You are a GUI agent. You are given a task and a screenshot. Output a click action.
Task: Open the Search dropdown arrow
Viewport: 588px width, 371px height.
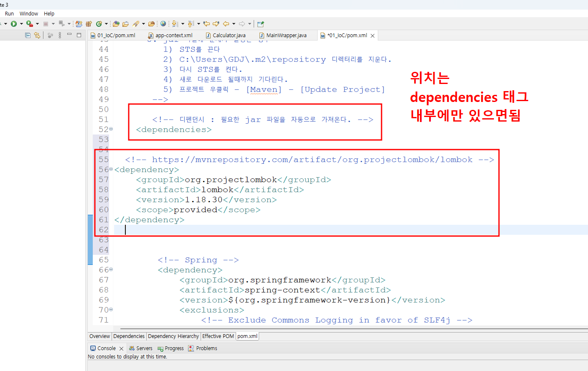click(x=143, y=24)
